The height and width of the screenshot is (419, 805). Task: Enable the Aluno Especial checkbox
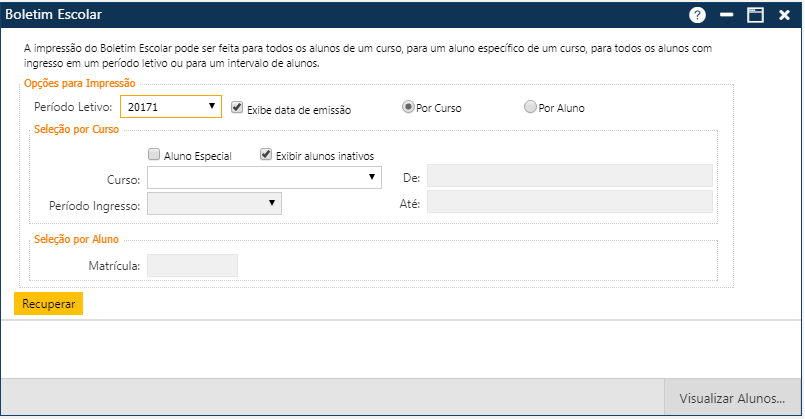pos(154,155)
